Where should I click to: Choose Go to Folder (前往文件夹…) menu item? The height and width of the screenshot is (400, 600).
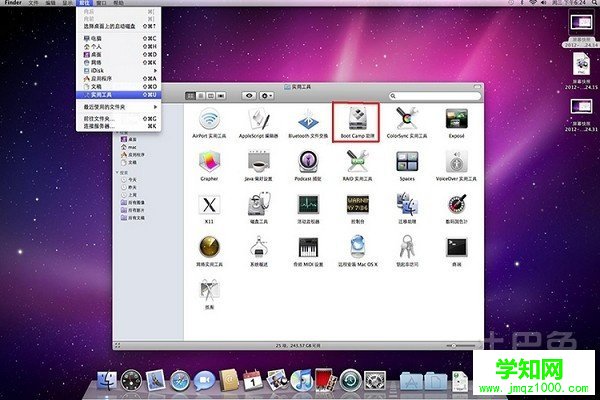pos(119,119)
